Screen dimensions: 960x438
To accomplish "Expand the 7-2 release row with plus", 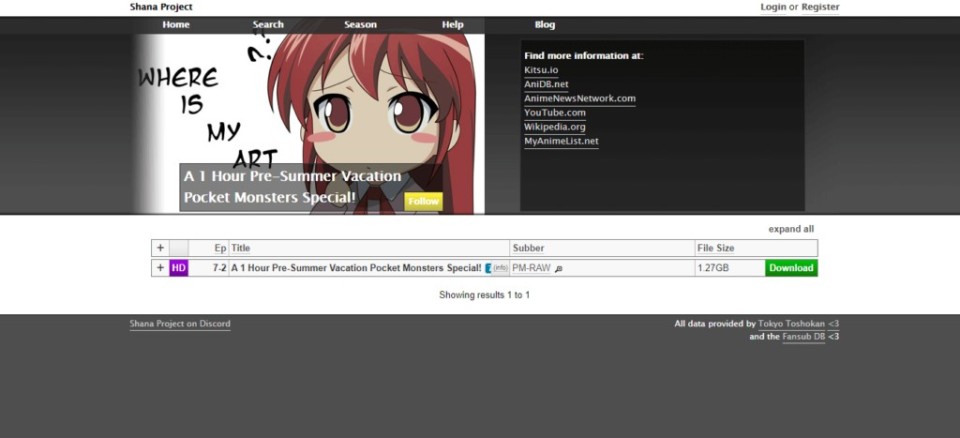I will [160, 268].
